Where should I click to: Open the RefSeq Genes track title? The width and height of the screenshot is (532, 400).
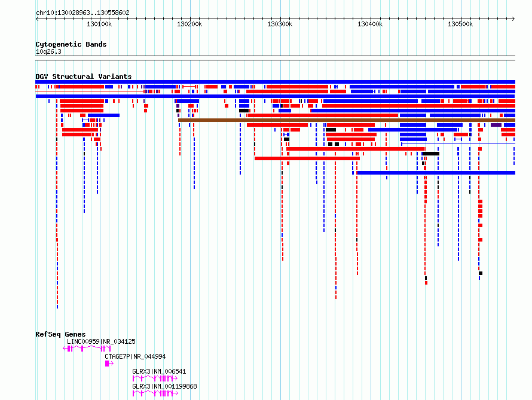[x=60, y=334]
